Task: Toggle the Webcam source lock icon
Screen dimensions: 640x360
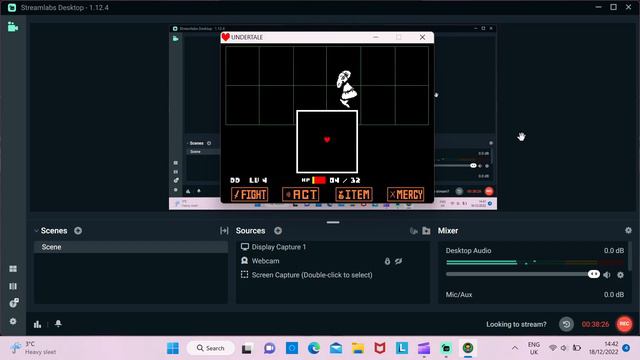Action: pyautogui.click(x=387, y=261)
